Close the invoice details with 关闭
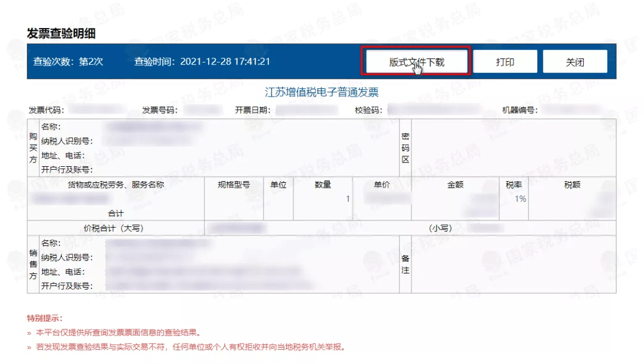The image size is (644, 364). point(574,62)
